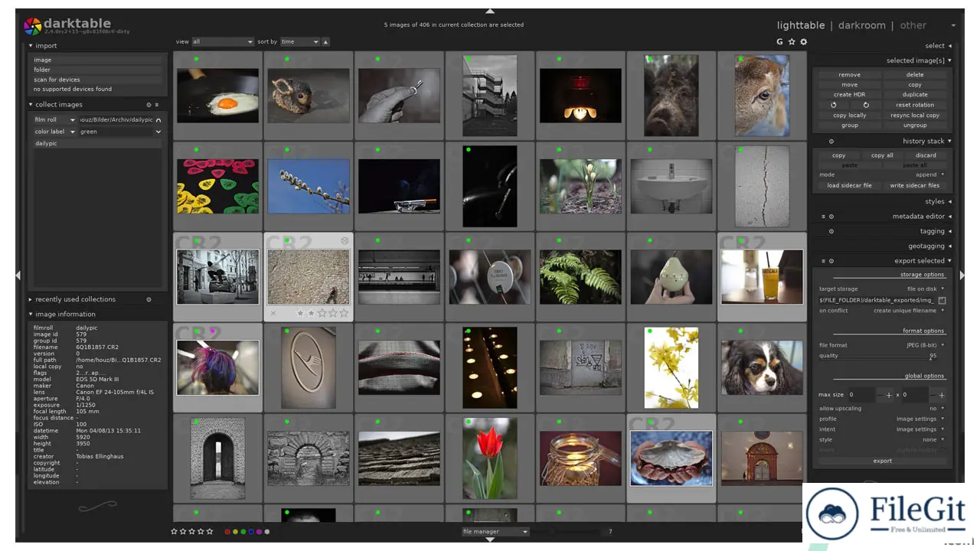Collapse the top panel arrow
Image resolution: width=980 pixels, height=551 pixels.
tap(490, 11)
